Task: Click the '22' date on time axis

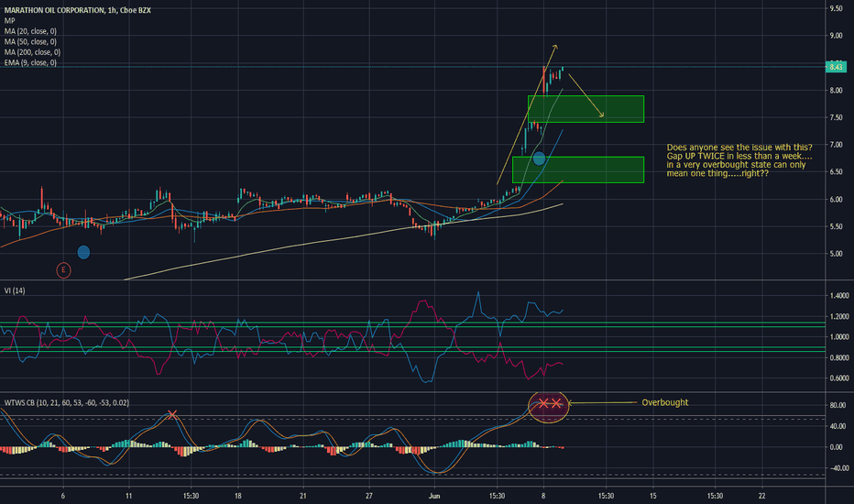Action: tap(762, 496)
